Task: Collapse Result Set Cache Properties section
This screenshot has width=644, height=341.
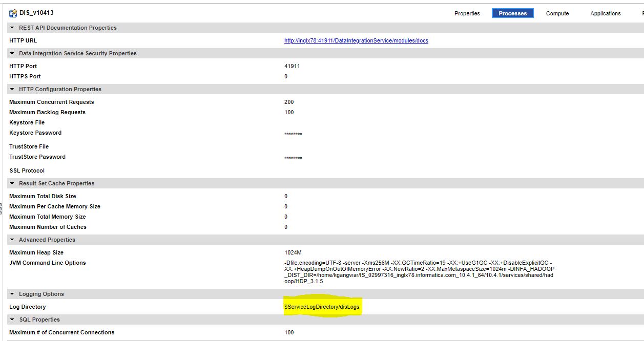Action: (x=12, y=183)
